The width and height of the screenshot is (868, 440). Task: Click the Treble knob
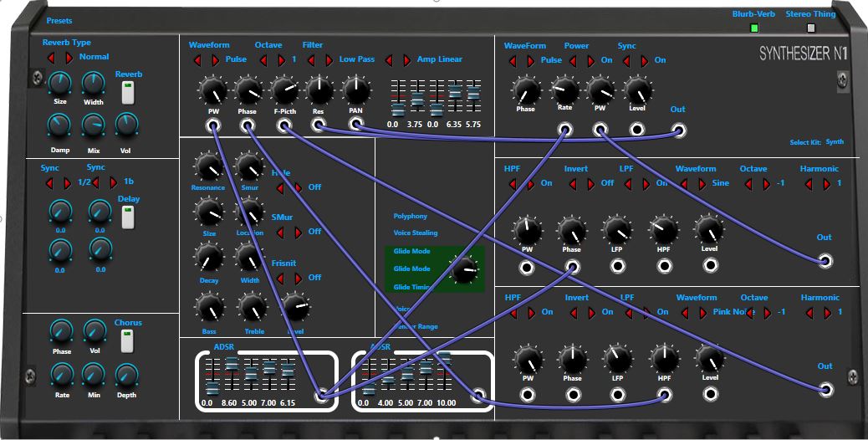251,309
